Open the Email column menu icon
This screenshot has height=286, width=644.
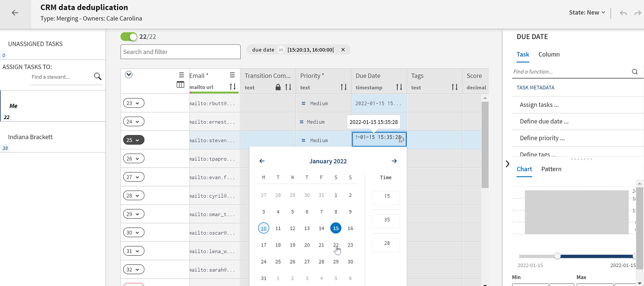232,75
